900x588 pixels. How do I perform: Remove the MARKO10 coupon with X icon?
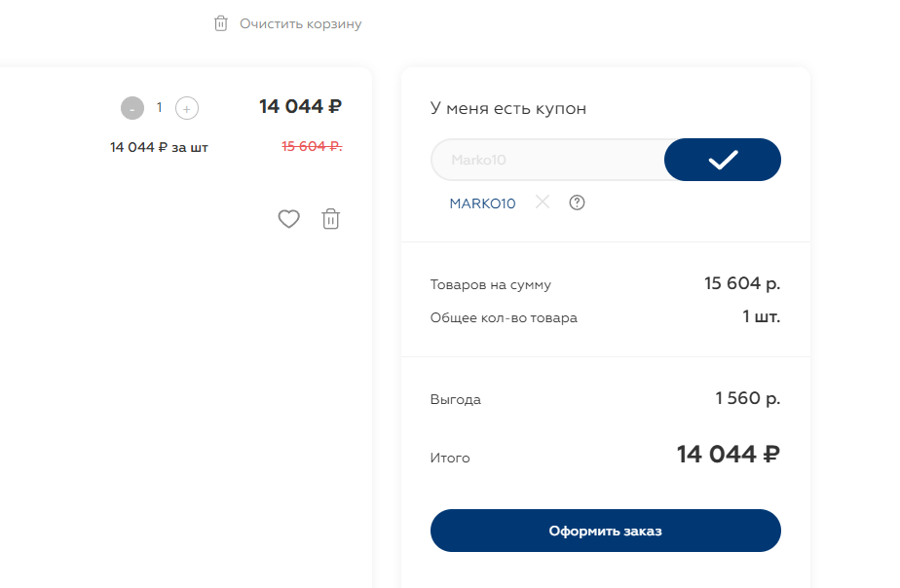(x=543, y=202)
